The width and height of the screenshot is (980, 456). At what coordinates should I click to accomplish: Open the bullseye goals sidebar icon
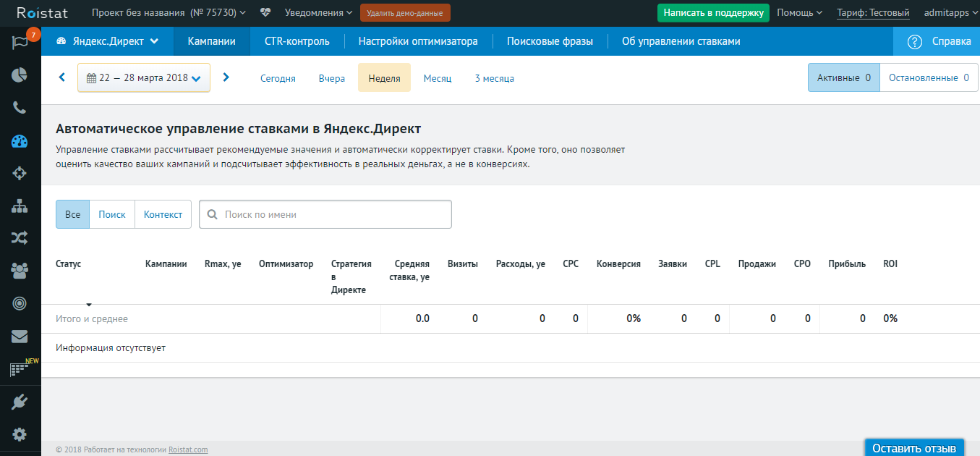click(x=20, y=303)
